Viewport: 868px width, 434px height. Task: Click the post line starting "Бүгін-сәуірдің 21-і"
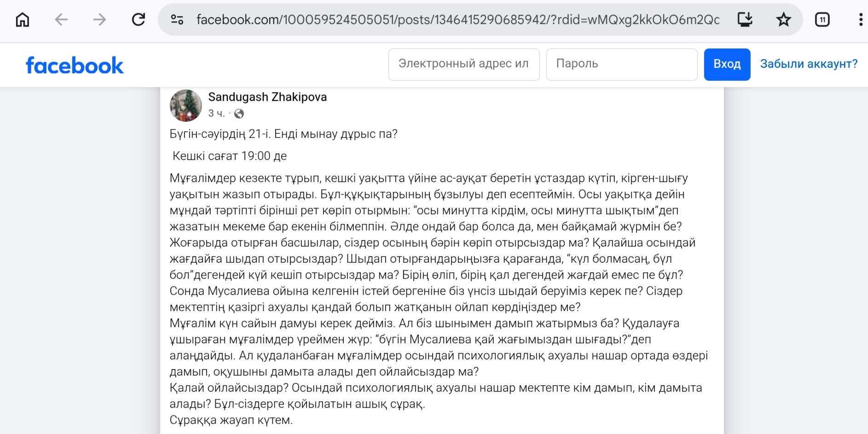click(283, 134)
